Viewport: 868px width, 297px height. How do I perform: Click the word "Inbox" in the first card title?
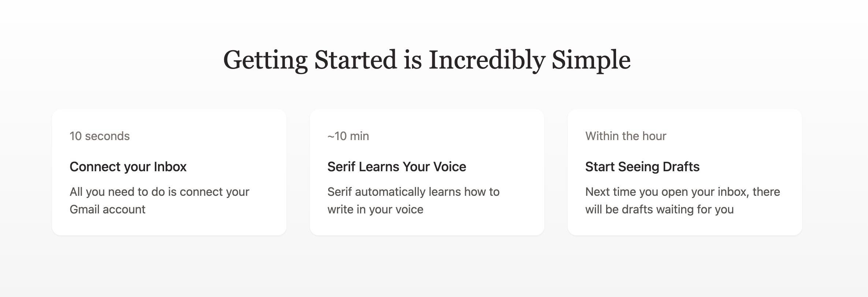(170, 167)
